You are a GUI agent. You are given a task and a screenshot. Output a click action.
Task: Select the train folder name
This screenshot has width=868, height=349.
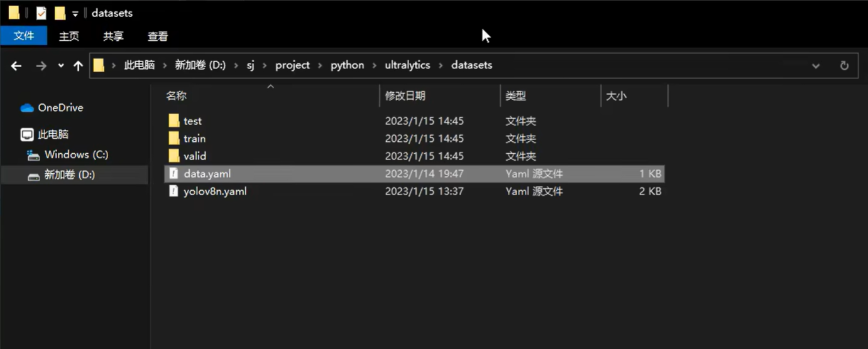coord(194,139)
